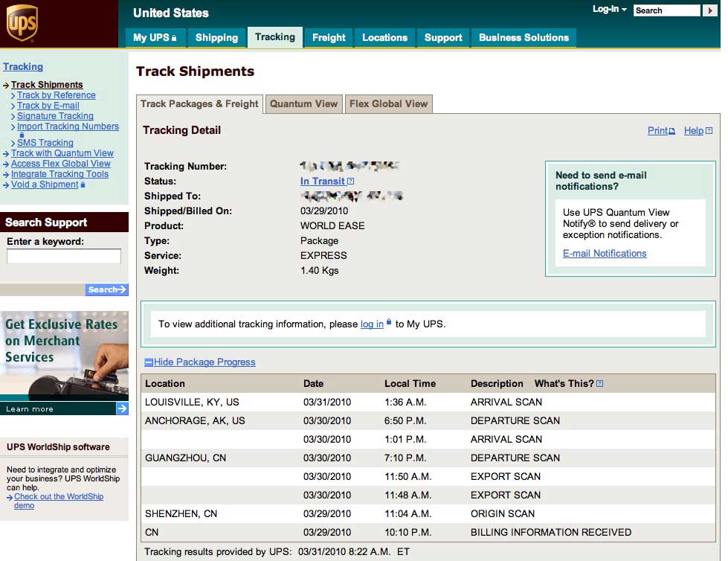This screenshot has height=561, width=728.
Task: Click the question icon next to Help
Action: click(709, 131)
